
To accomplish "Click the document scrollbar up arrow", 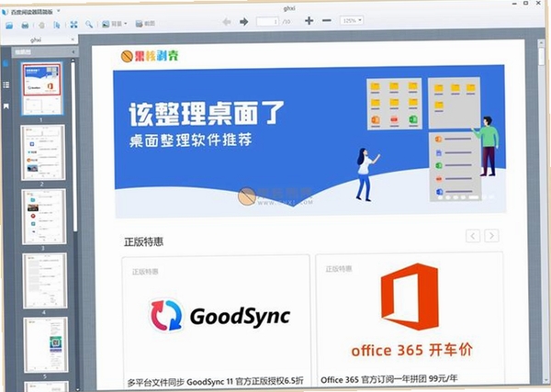I will [x=541, y=42].
